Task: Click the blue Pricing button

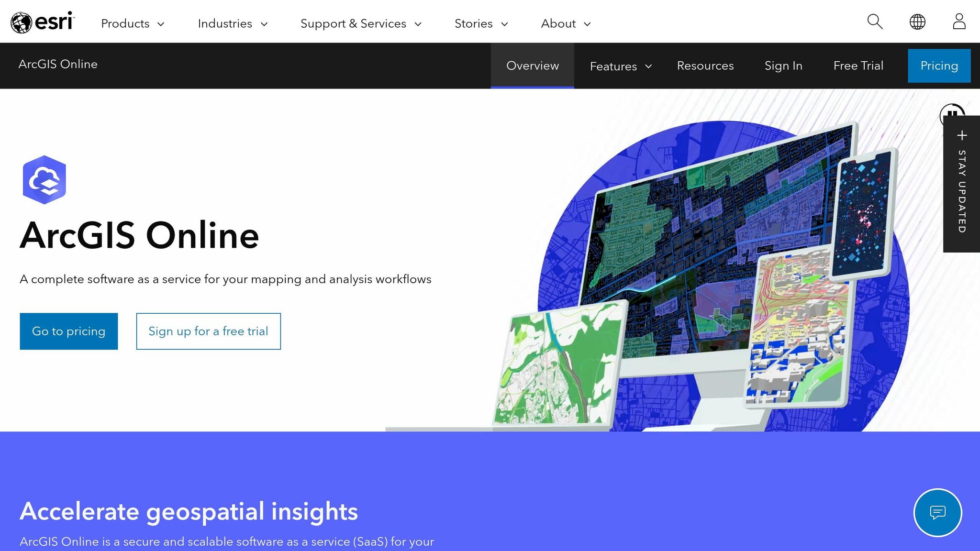Action: 938,66
